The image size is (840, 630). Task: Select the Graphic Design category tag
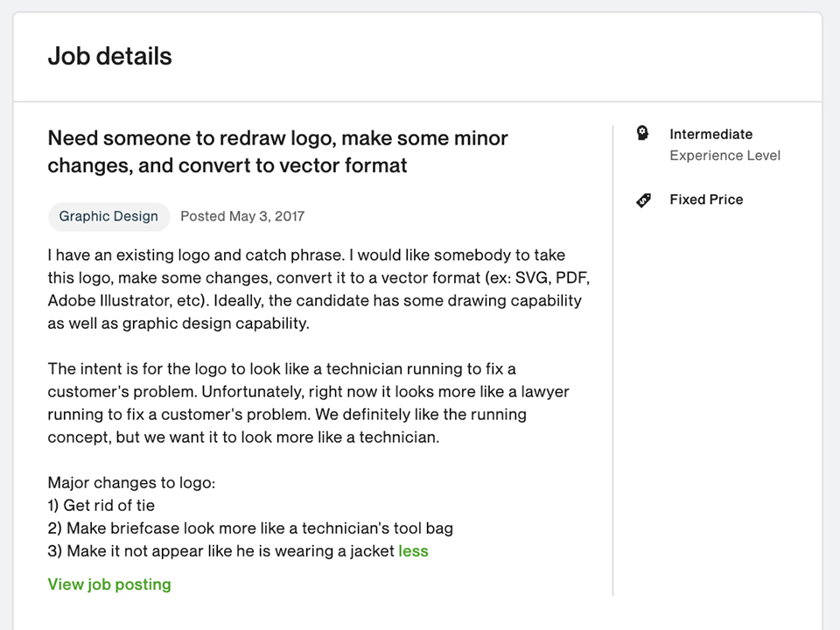pyautogui.click(x=108, y=216)
